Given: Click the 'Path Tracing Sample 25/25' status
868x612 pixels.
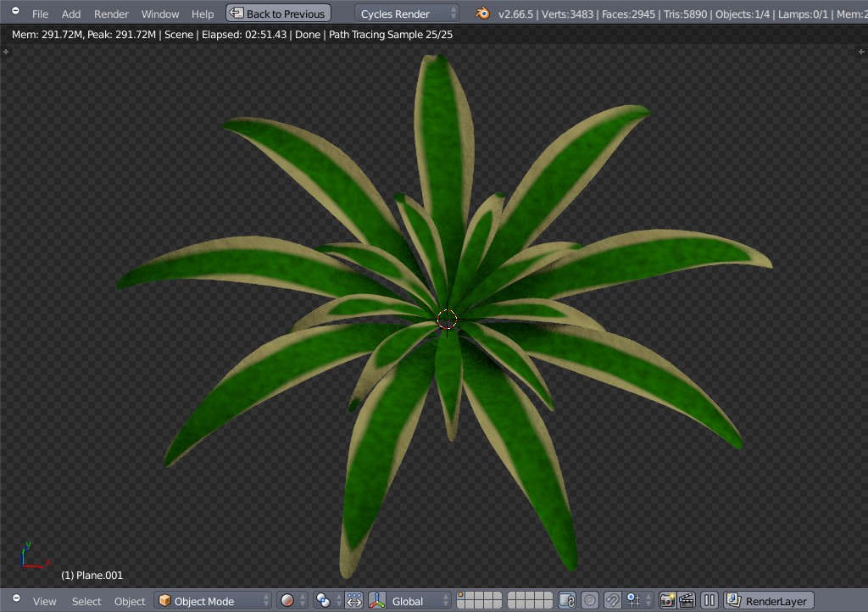Looking at the screenshot, I should pos(390,34).
